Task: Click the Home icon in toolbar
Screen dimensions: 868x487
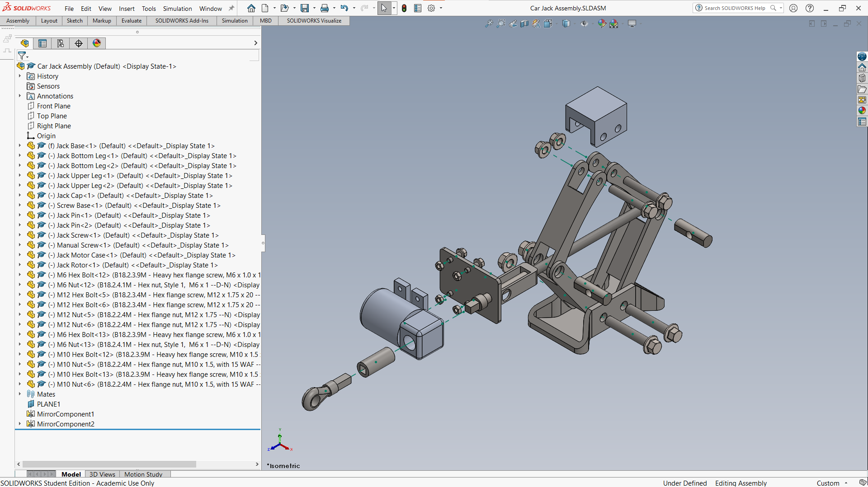Action: pos(251,8)
